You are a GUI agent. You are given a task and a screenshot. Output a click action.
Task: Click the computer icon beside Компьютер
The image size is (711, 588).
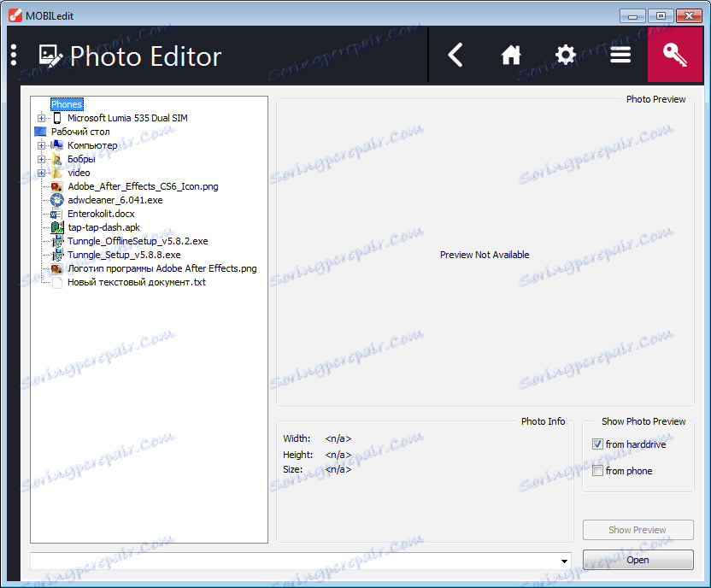click(x=56, y=145)
